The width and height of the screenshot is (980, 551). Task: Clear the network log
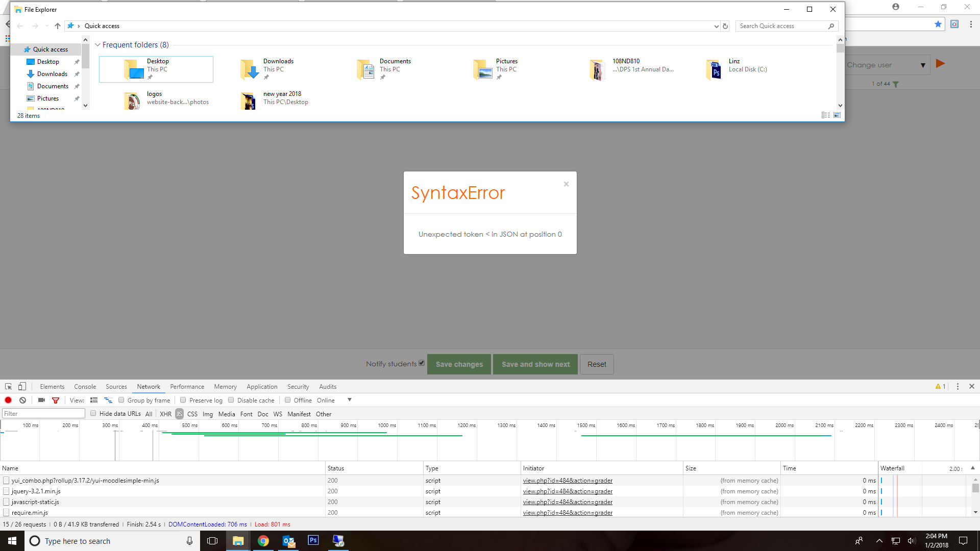22,400
